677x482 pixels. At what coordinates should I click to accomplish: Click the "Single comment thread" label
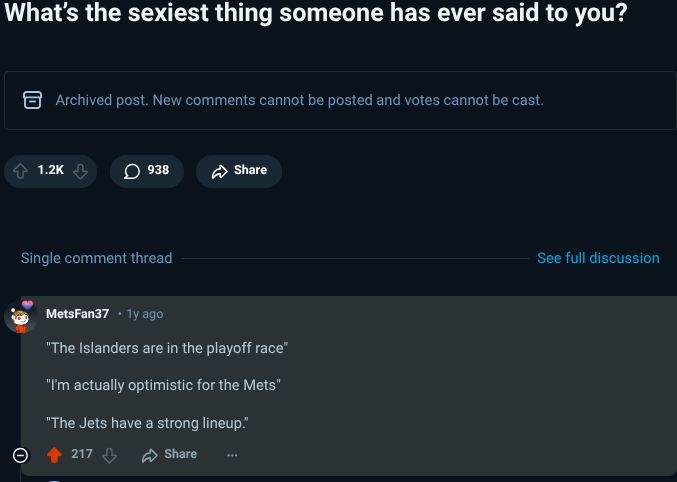coord(96,258)
